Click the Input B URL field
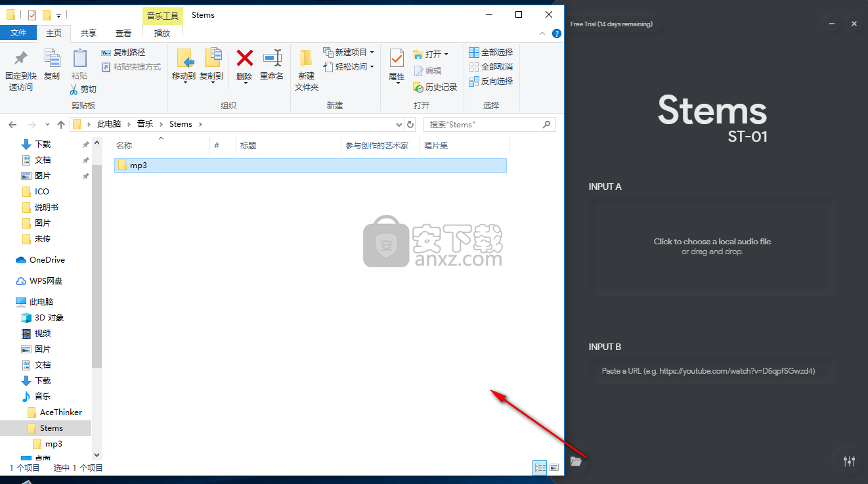 click(712, 371)
